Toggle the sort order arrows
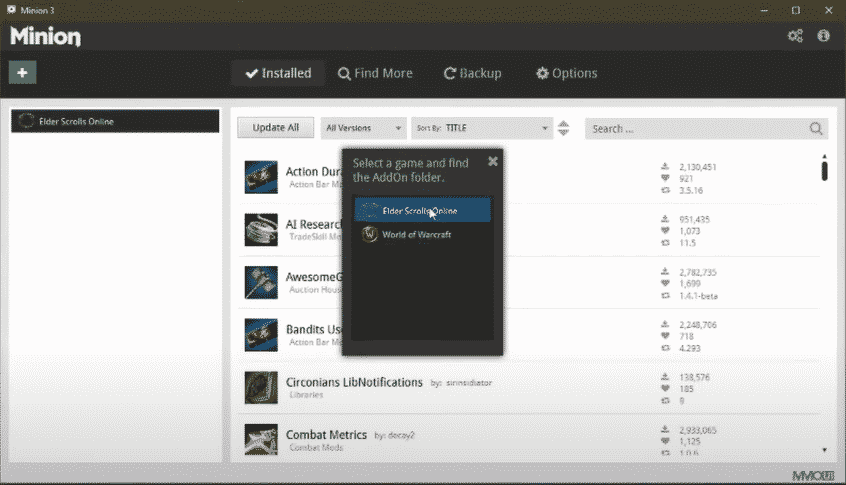Image resolution: width=846 pixels, height=485 pixels. click(563, 128)
